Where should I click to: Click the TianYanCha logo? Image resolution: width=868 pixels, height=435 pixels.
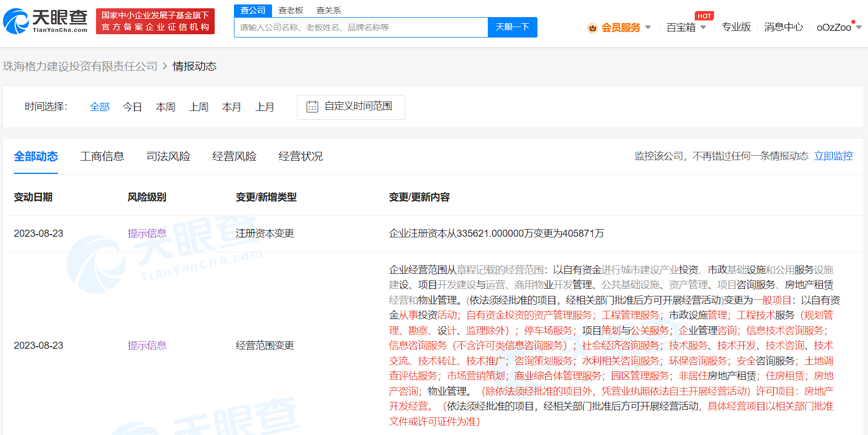coord(45,21)
